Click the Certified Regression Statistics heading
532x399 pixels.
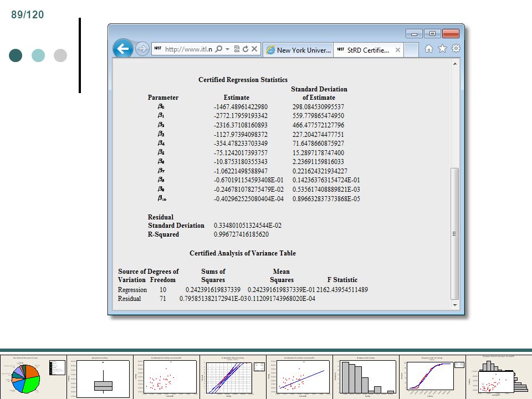coord(243,80)
